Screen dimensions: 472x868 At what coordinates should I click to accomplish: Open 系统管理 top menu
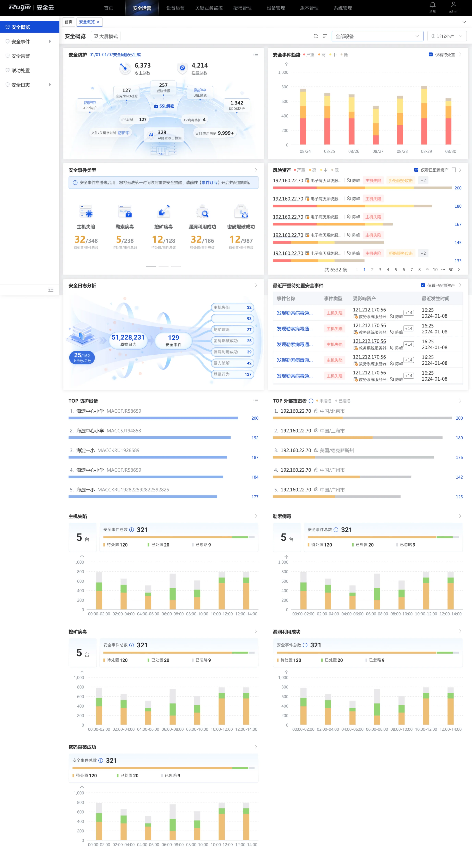tap(343, 8)
